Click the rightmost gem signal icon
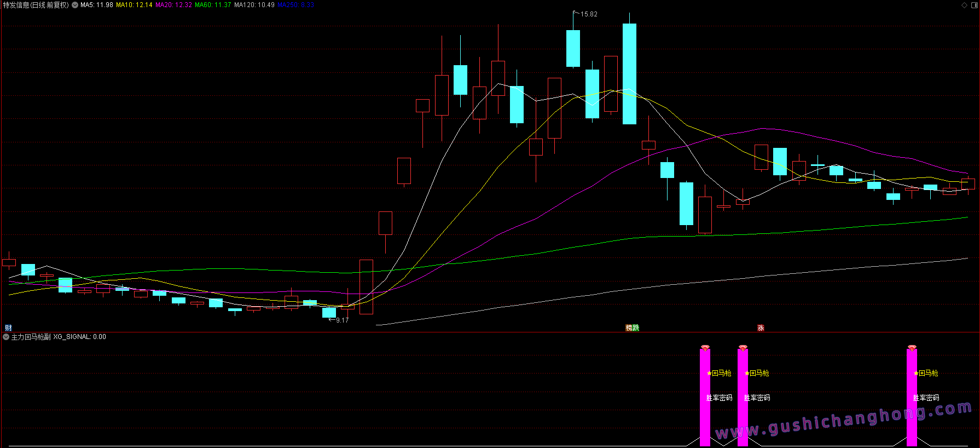The image size is (980, 448). (x=912, y=348)
